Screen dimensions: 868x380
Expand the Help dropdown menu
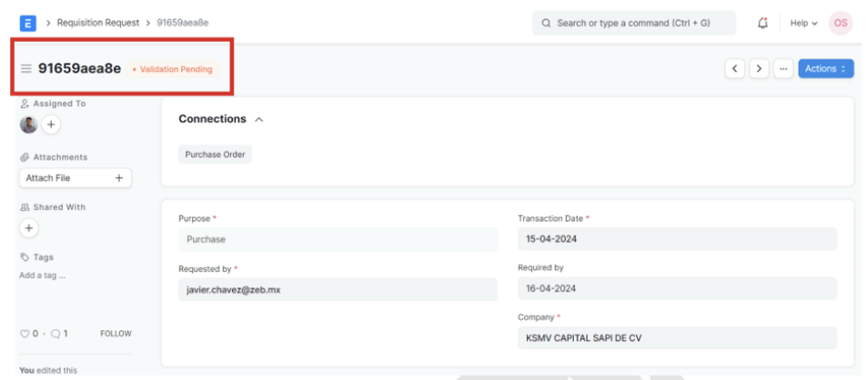pyautogui.click(x=802, y=23)
